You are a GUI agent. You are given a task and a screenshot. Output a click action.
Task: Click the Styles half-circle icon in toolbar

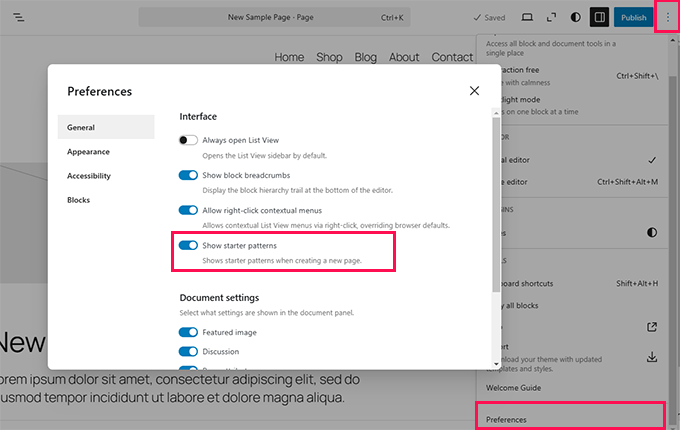pos(576,18)
